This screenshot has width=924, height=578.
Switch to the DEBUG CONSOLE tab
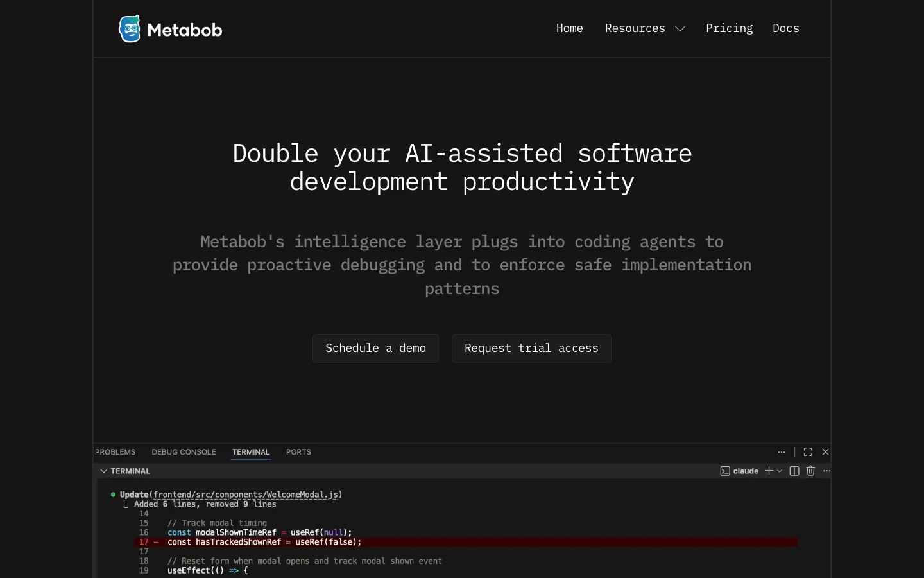pyautogui.click(x=184, y=452)
